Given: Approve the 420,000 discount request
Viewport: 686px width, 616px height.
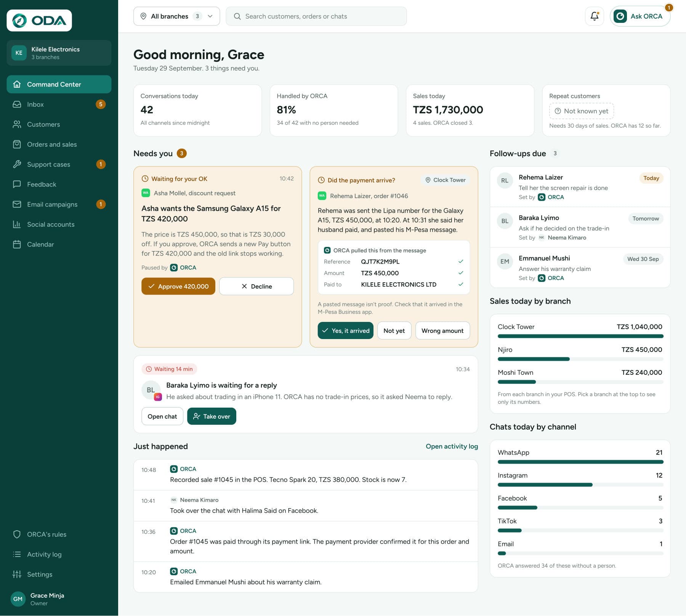Looking at the screenshot, I should 178,286.
